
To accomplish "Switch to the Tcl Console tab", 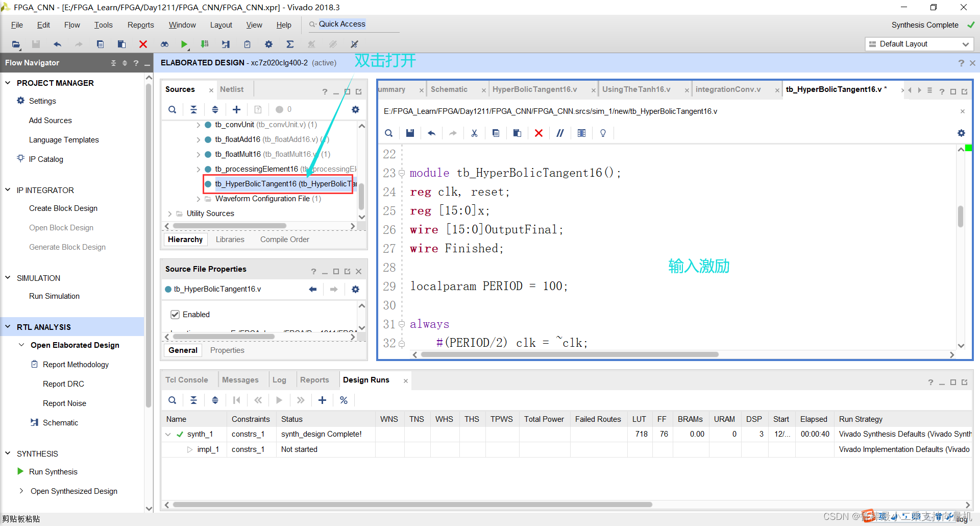I will 186,380.
